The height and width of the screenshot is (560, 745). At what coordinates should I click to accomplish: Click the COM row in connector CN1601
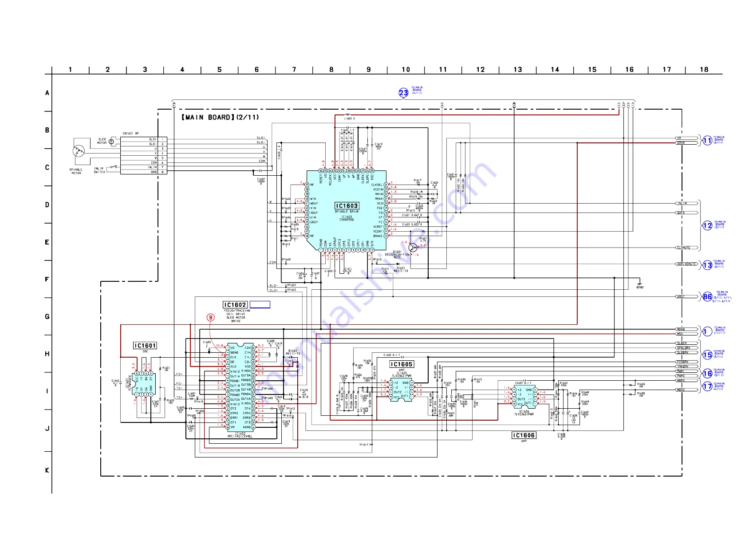(144, 162)
